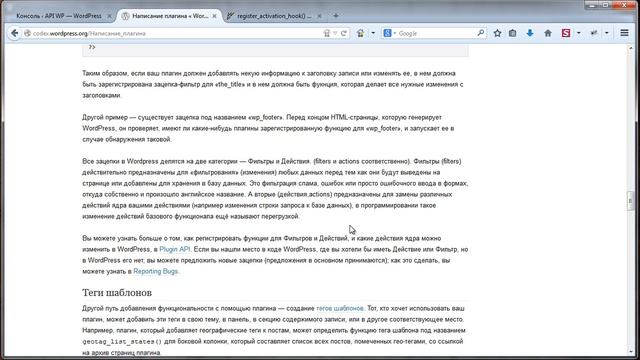
Task: Click the Теги шаблонов heading
Action: pyautogui.click(x=117, y=293)
